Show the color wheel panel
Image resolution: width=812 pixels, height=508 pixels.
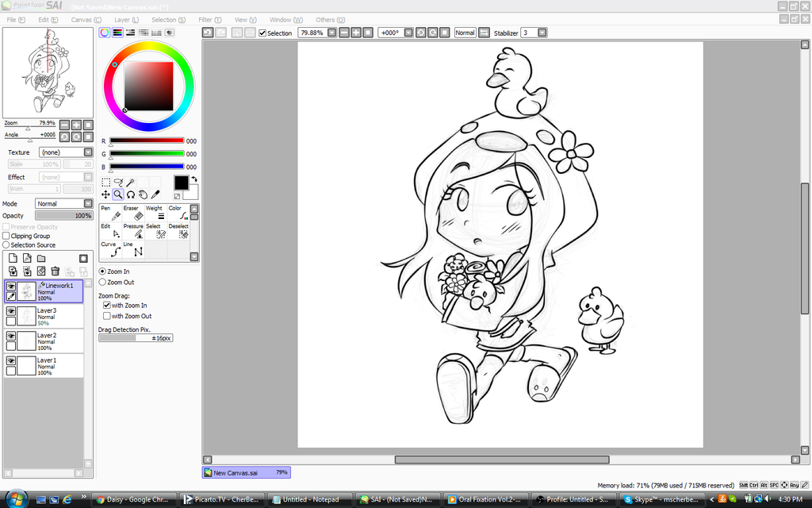105,32
